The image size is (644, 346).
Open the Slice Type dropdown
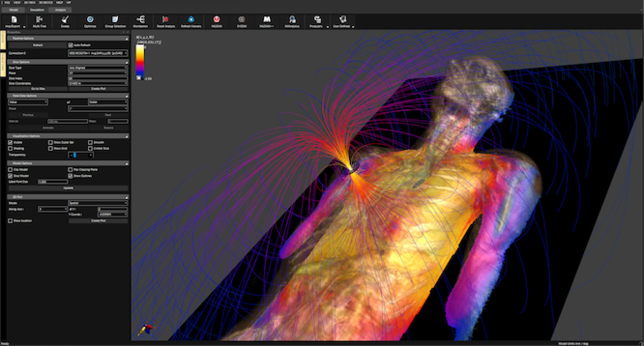(x=97, y=68)
